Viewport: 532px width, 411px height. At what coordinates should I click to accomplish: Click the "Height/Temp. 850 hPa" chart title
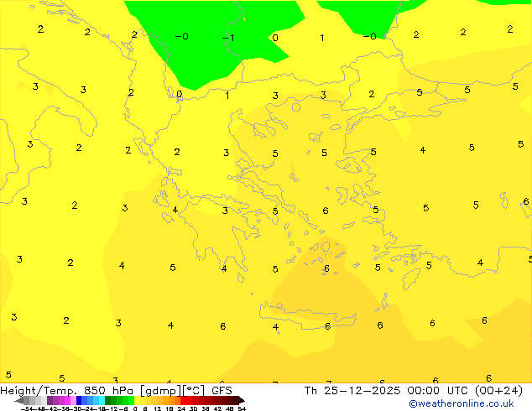(66, 391)
